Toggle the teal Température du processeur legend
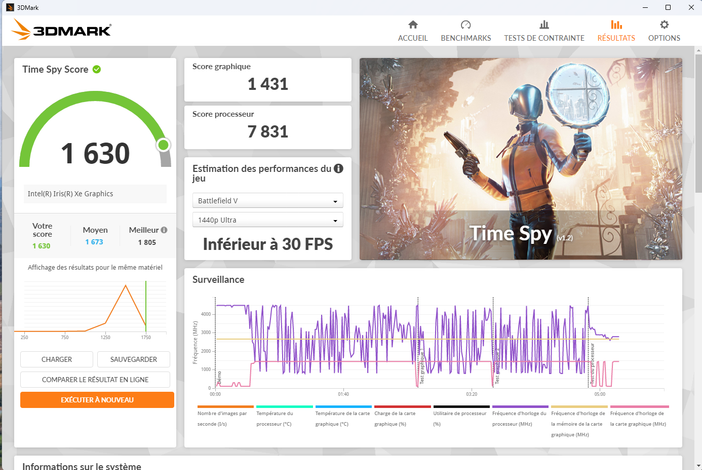The image size is (702, 470). point(284,418)
